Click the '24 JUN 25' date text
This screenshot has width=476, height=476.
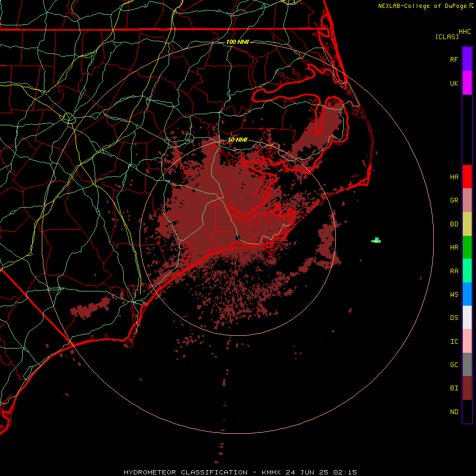307,472
